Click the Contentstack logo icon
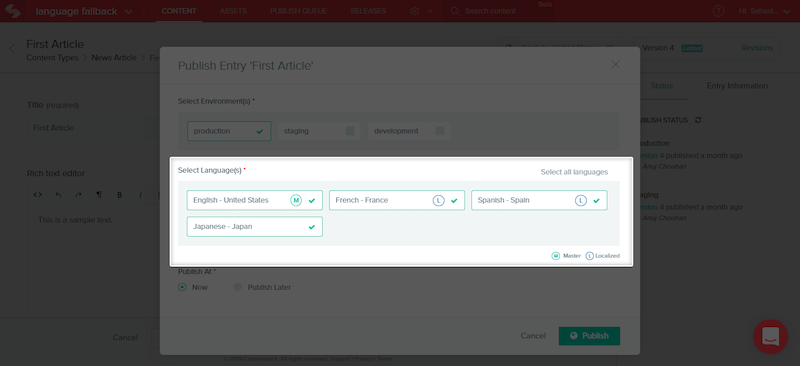 pos(12,11)
